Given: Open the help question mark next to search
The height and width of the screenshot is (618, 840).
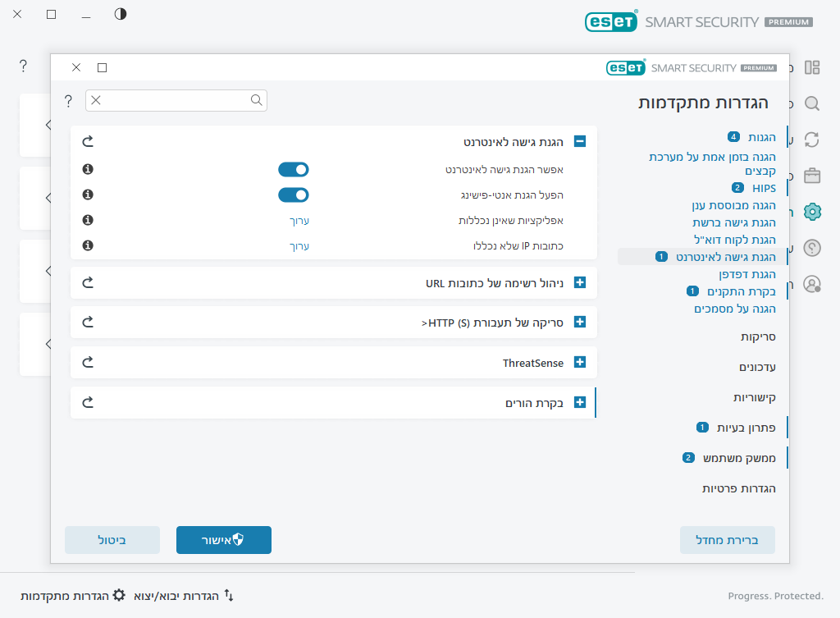Looking at the screenshot, I should click(x=69, y=100).
